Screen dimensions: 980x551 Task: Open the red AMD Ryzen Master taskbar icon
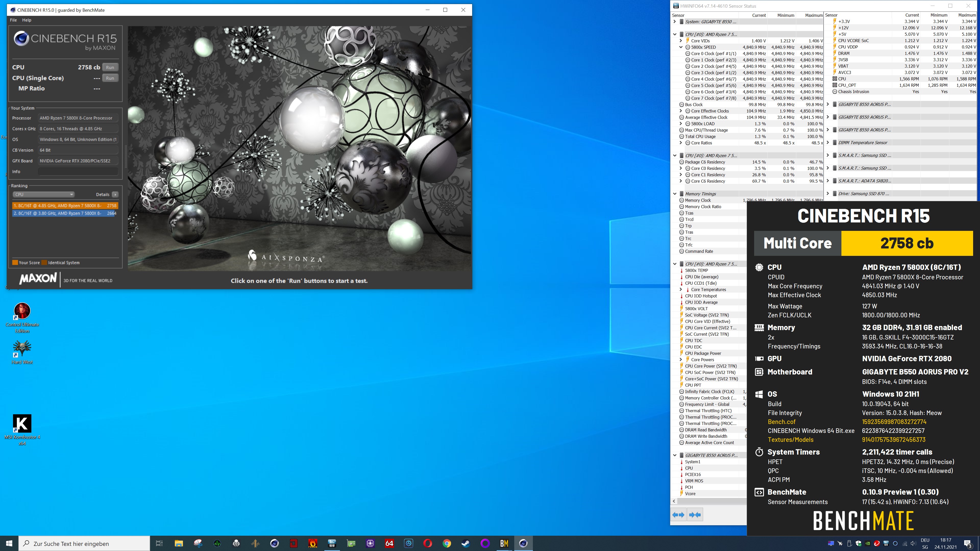[x=294, y=543]
